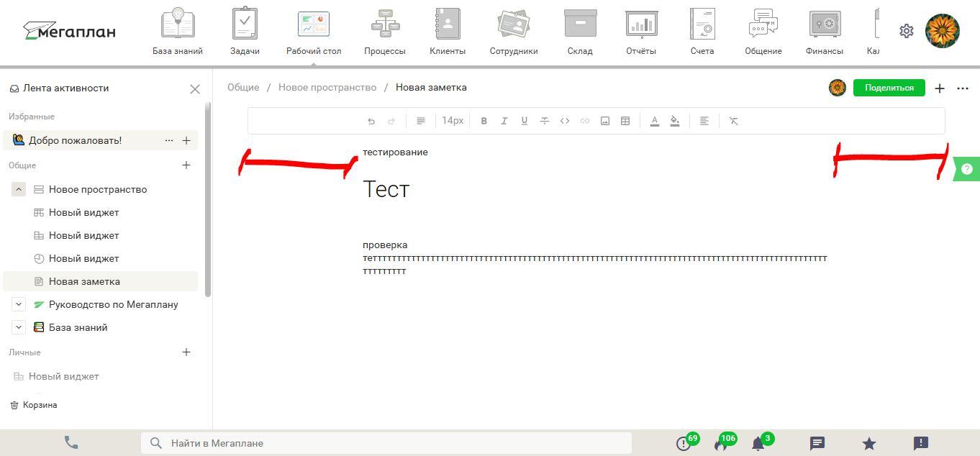Open the Сотрудники module

(514, 32)
